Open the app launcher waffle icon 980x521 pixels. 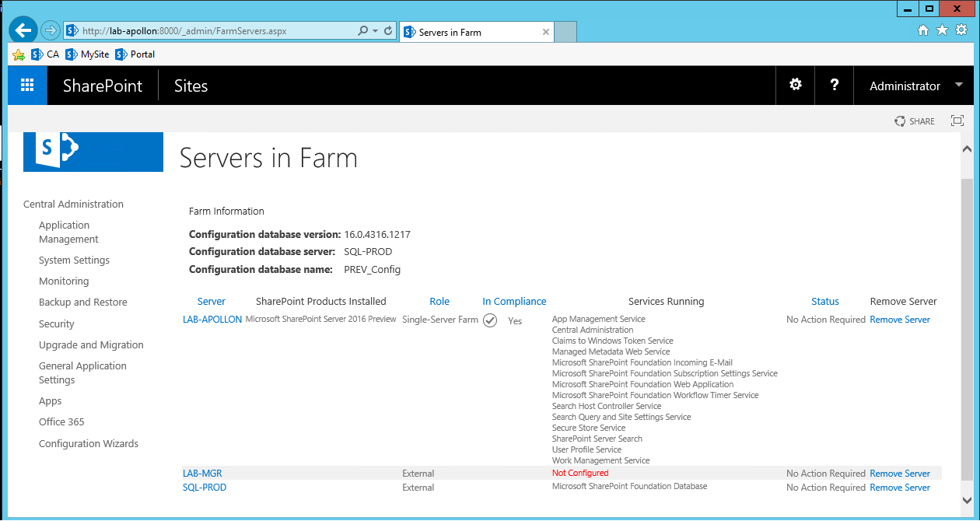(x=26, y=85)
